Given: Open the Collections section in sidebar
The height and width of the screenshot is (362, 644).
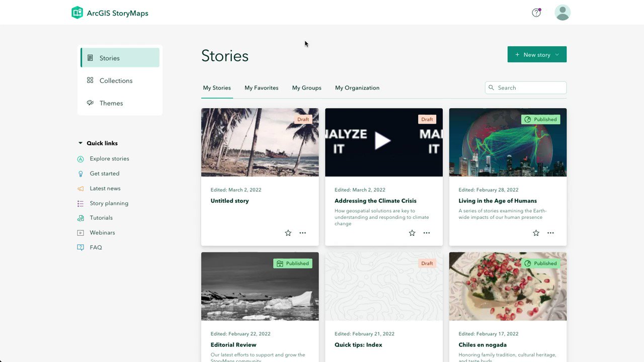Looking at the screenshot, I should 116,80.
